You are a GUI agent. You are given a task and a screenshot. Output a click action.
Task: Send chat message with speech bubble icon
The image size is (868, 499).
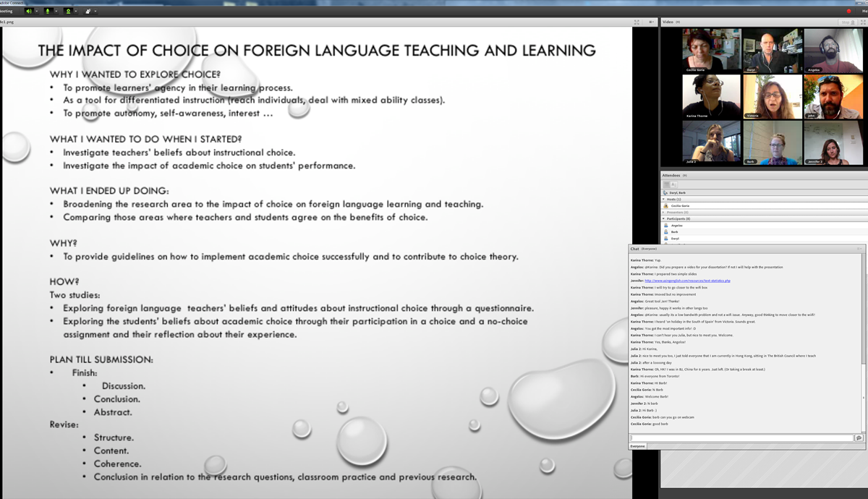point(859,438)
